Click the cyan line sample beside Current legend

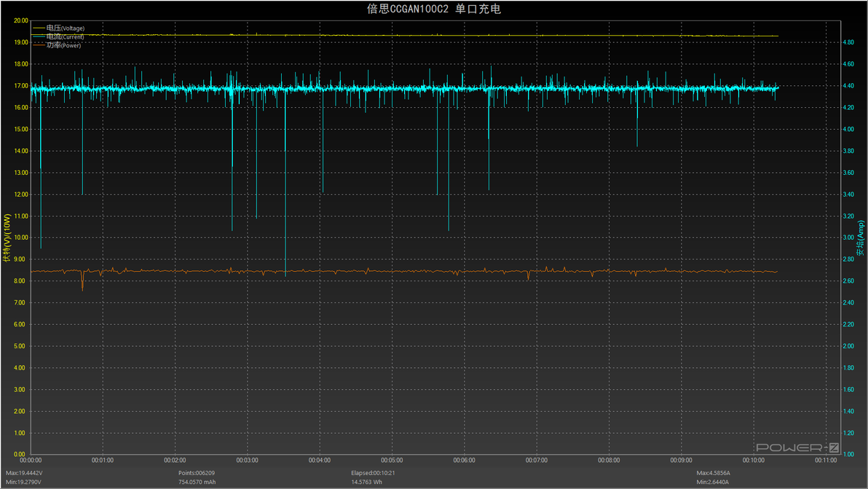coord(39,36)
